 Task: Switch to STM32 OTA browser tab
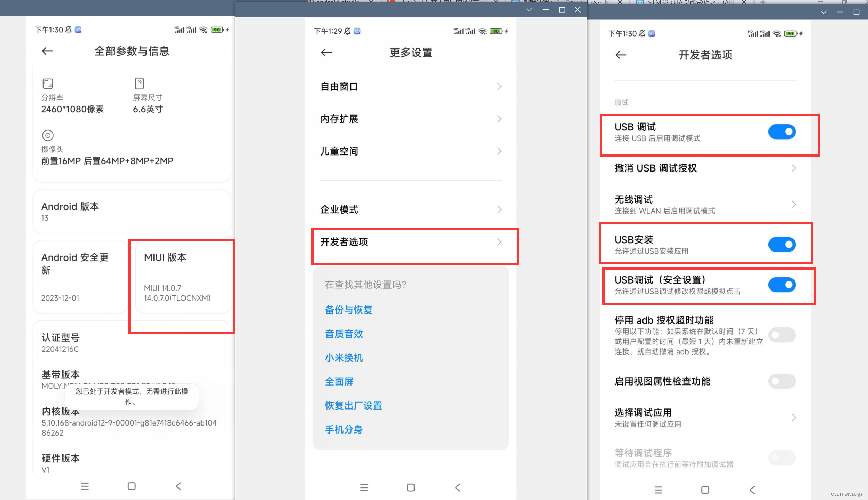click(691, 2)
